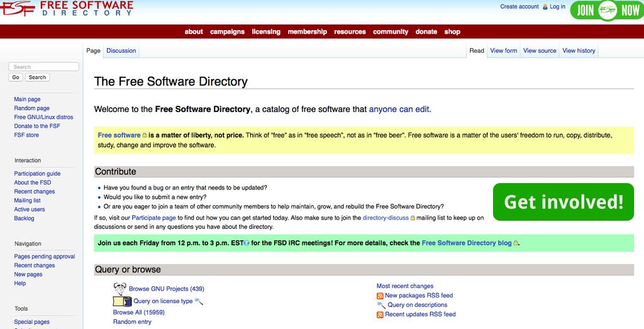
Task: Switch to the View form tab
Action: point(504,50)
